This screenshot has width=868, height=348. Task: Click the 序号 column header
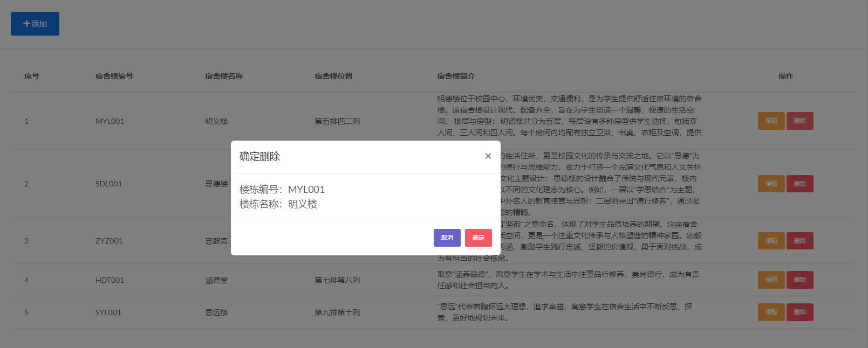pyautogui.click(x=32, y=76)
